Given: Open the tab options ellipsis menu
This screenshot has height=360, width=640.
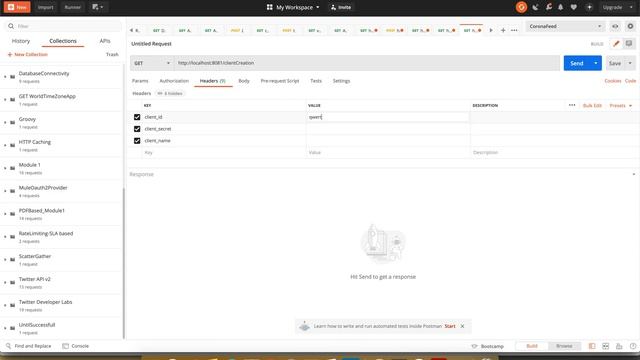Looking at the screenshot, I should (514, 30).
